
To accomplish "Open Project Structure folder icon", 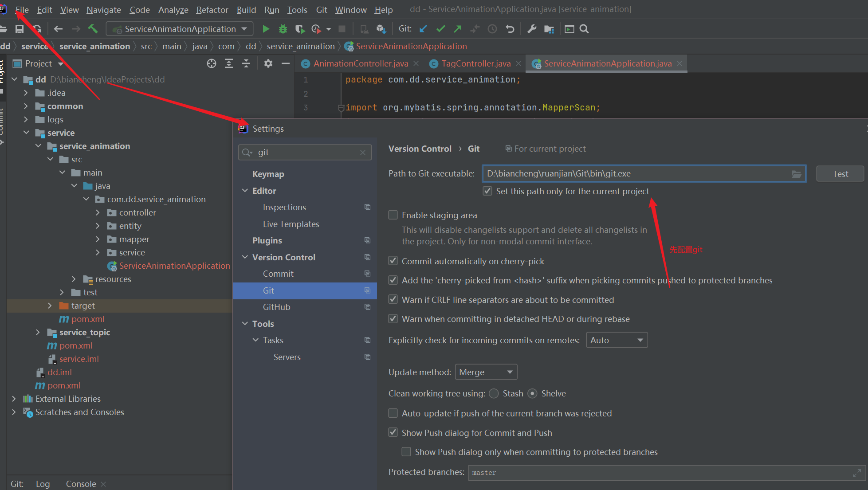I will (549, 29).
